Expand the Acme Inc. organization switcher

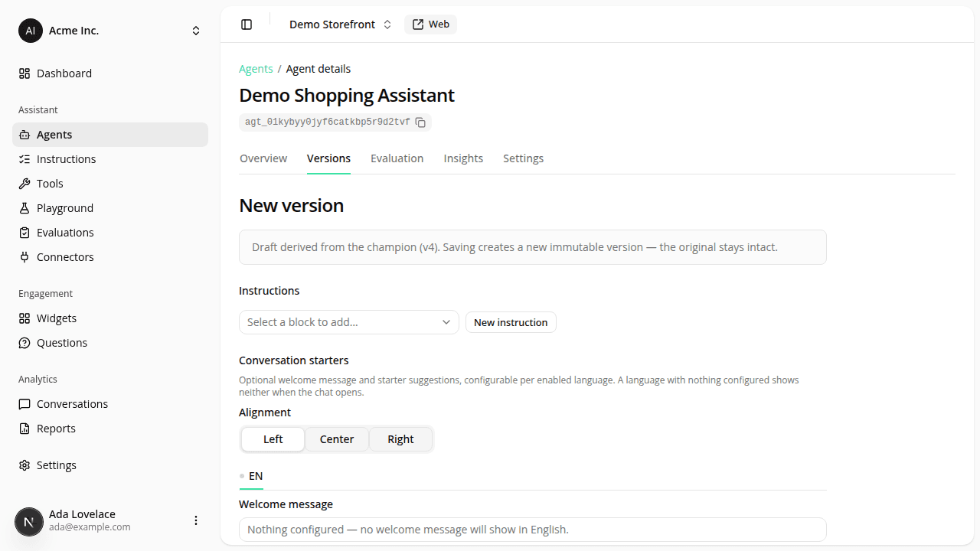pos(196,31)
